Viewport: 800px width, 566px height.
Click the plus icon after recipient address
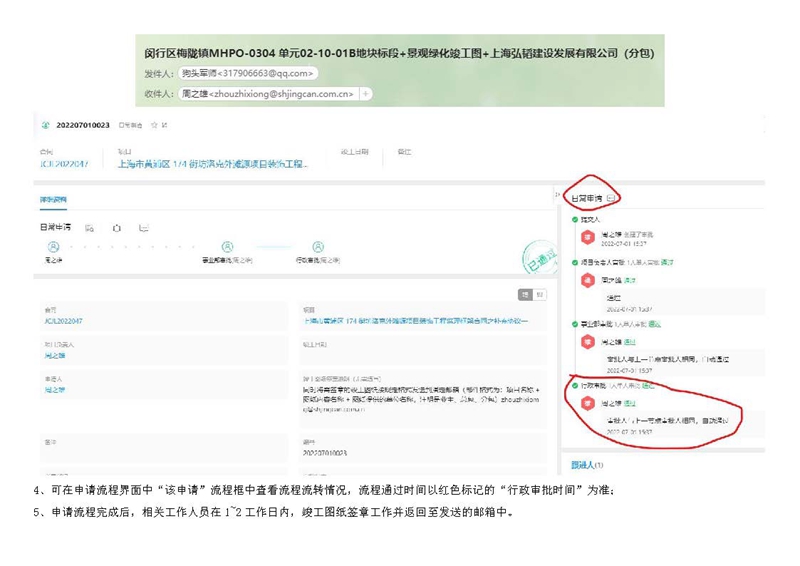point(366,94)
